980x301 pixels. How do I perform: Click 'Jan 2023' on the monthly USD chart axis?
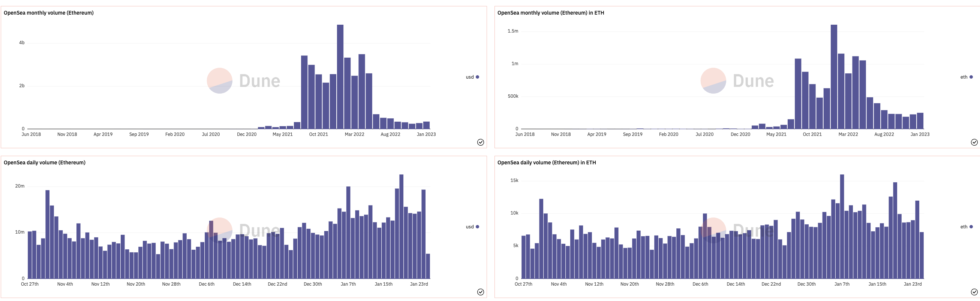pos(426,134)
